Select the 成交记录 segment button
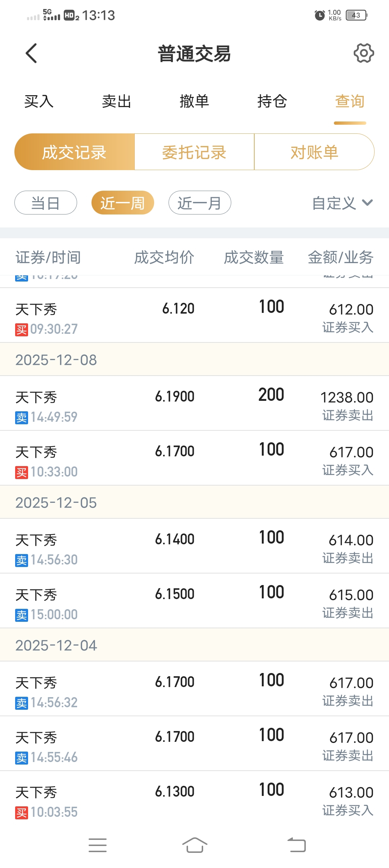The image size is (389, 868). pyautogui.click(x=74, y=152)
